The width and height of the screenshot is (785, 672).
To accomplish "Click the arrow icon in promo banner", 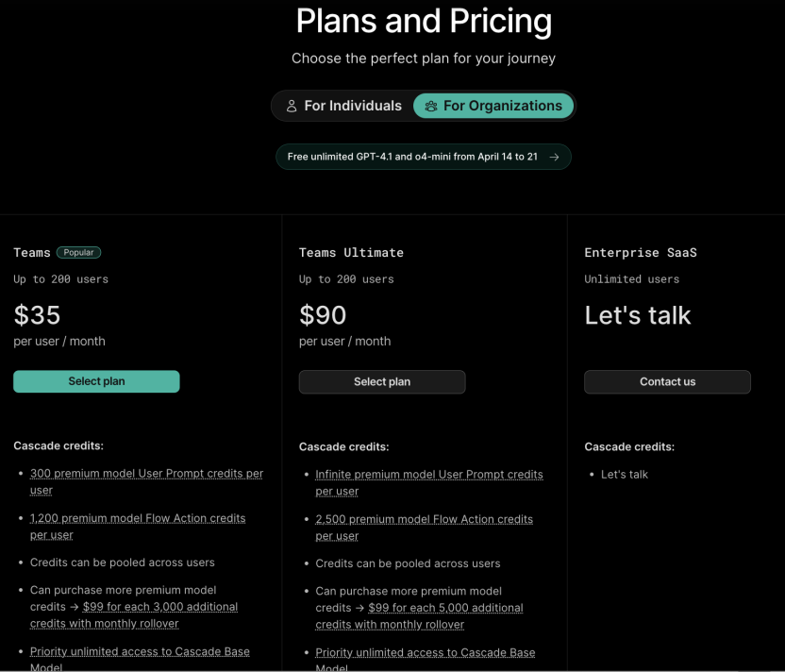I will click(554, 157).
